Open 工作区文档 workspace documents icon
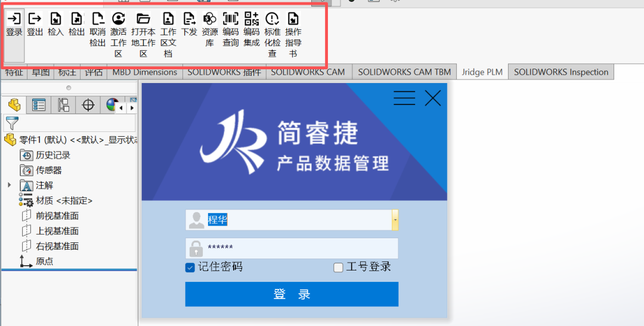The width and height of the screenshot is (644, 326). 168,19
